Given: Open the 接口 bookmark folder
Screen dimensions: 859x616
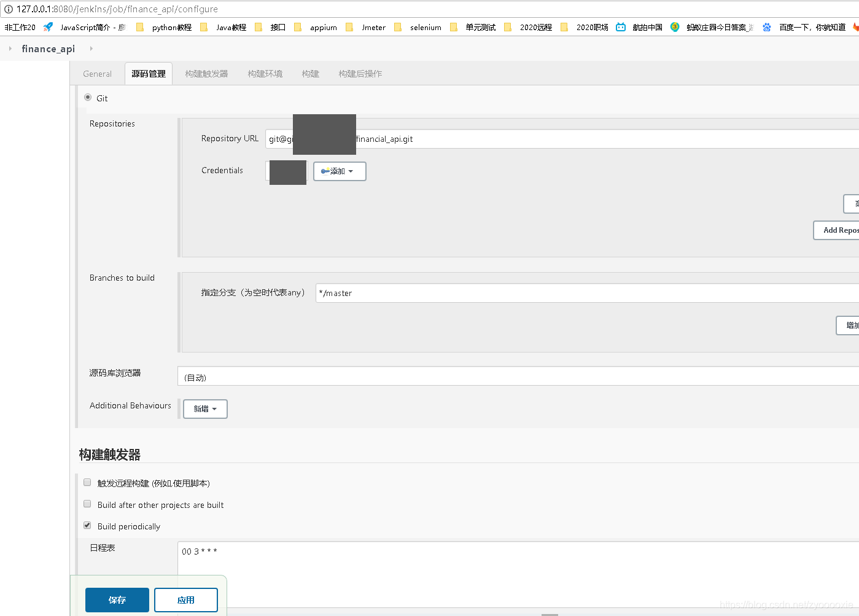Looking at the screenshot, I should (x=270, y=27).
